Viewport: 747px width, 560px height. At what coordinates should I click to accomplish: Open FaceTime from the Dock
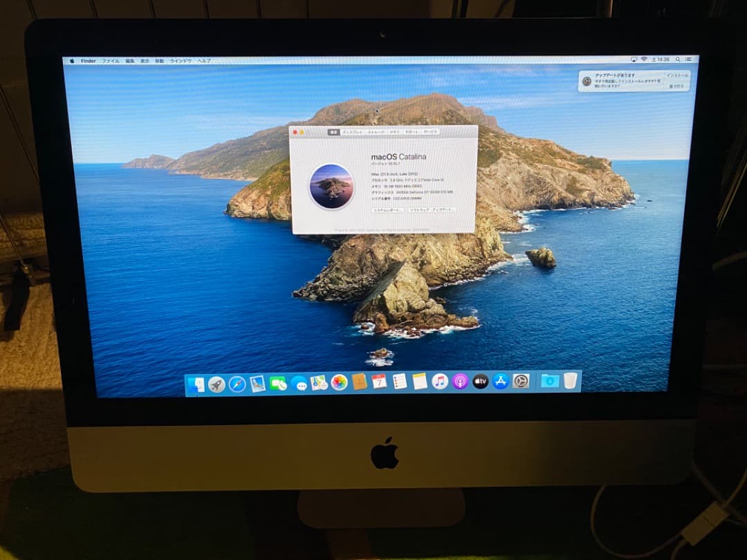[278, 382]
